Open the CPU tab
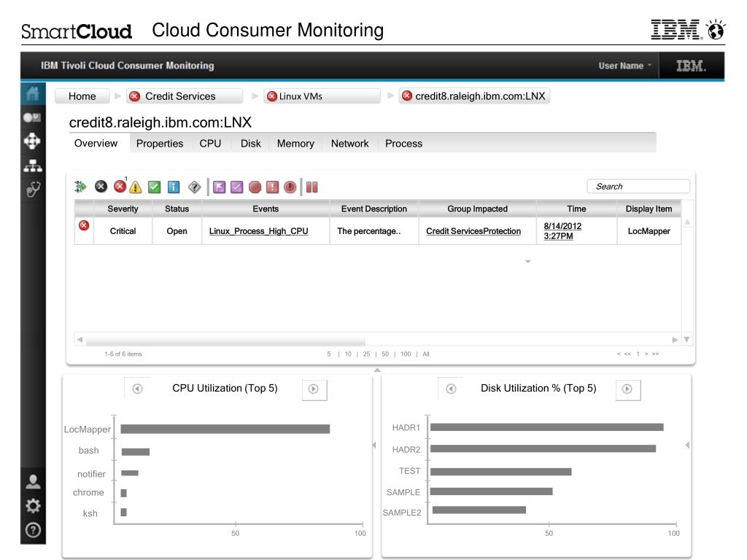The image size is (747, 560). (x=210, y=144)
